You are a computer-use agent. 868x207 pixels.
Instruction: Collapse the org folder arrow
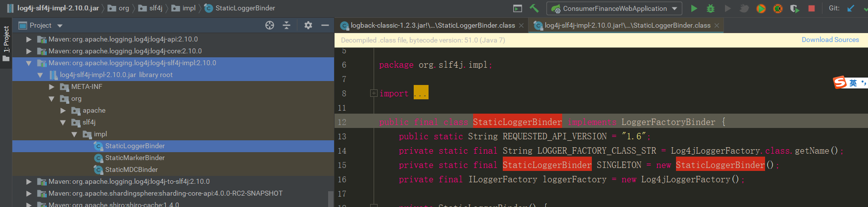click(x=51, y=98)
